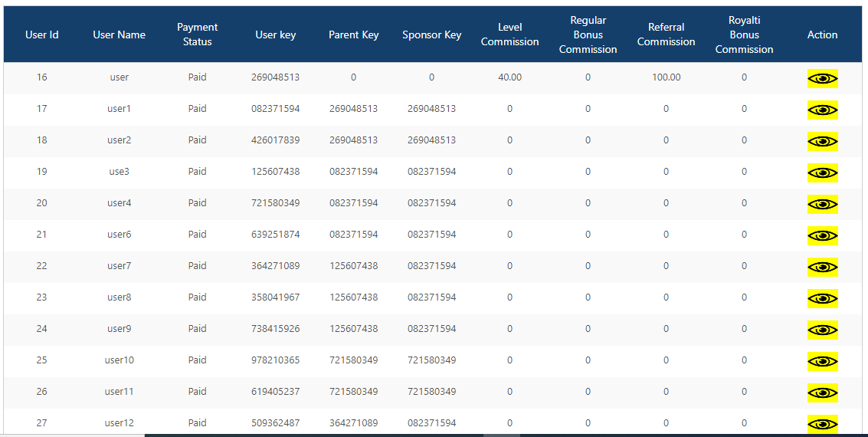Click the user key 269048513 in first row
The height and width of the screenshot is (437, 868).
[x=275, y=77]
